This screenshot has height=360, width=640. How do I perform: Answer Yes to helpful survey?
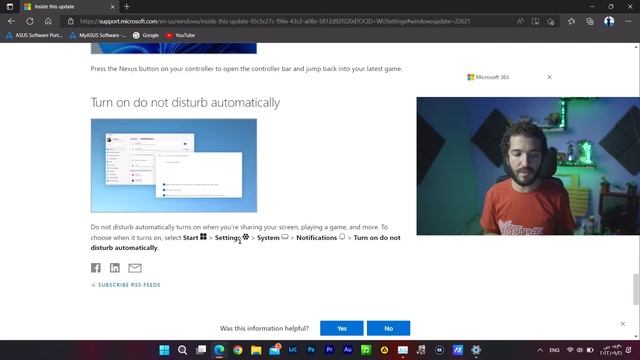click(x=342, y=328)
